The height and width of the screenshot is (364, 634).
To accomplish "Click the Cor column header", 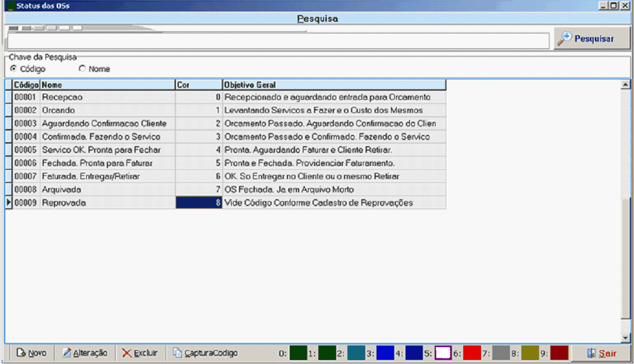I will coord(198,85).
